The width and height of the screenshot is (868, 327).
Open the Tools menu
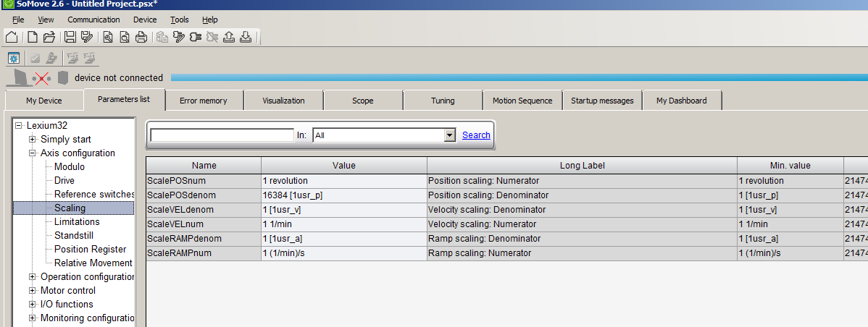click(180, 20)
